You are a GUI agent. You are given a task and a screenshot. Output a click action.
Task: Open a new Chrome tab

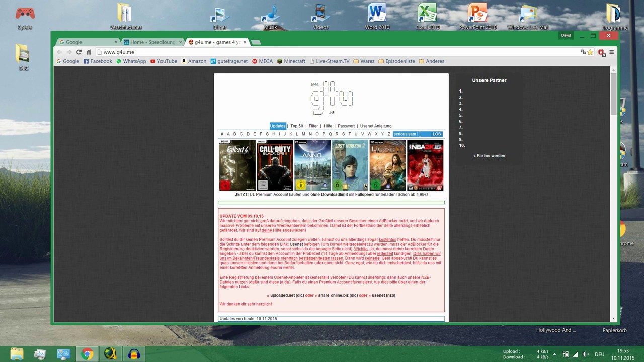point(256,42)
